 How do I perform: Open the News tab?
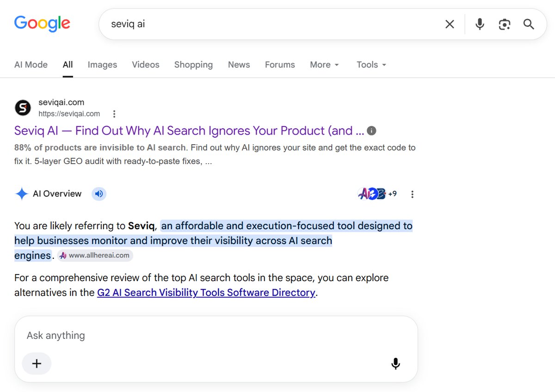(239, 65)
